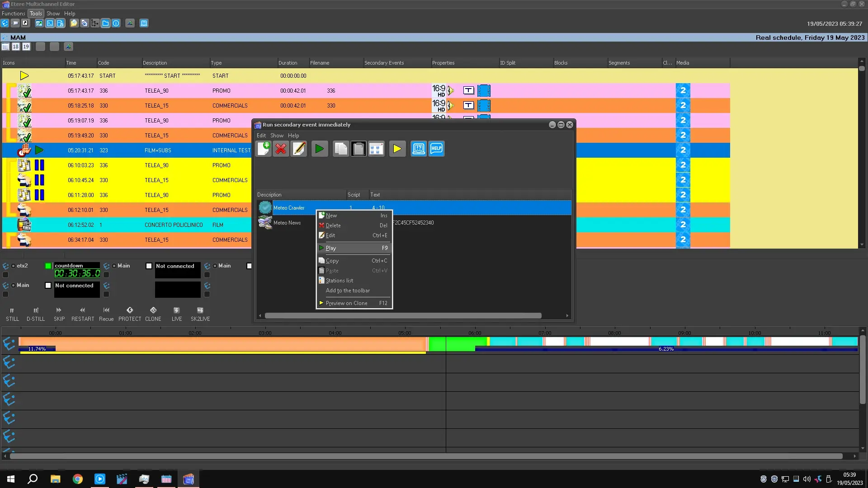Click the New event toolbar icon

[x=264, y=149]
